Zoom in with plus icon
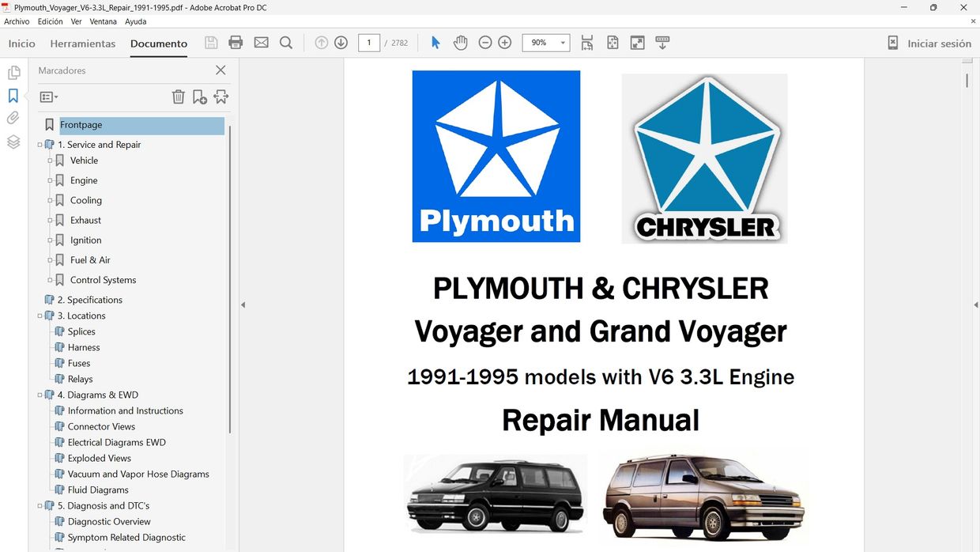This screenshot has height=552, width=980. pyautogui.click(x=505, y=43)
